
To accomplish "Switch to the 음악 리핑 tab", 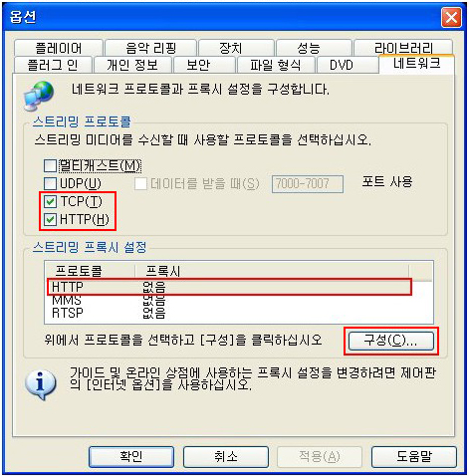I will point(150,48).
